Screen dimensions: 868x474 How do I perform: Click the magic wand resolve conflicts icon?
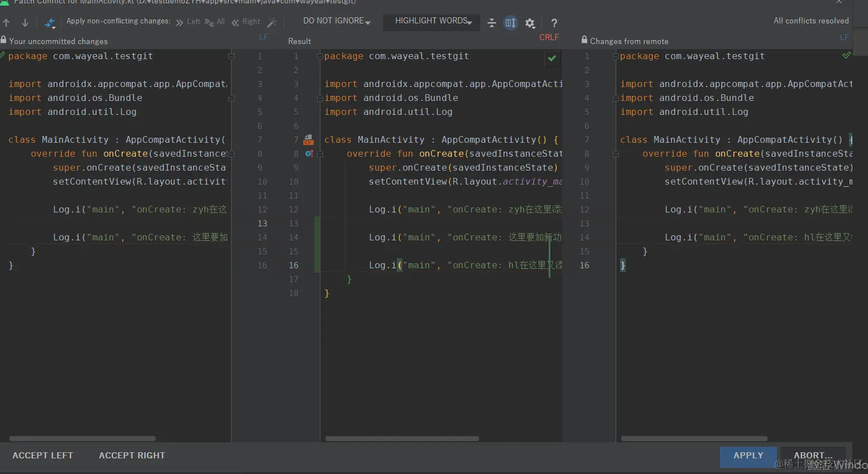(272, 23)
